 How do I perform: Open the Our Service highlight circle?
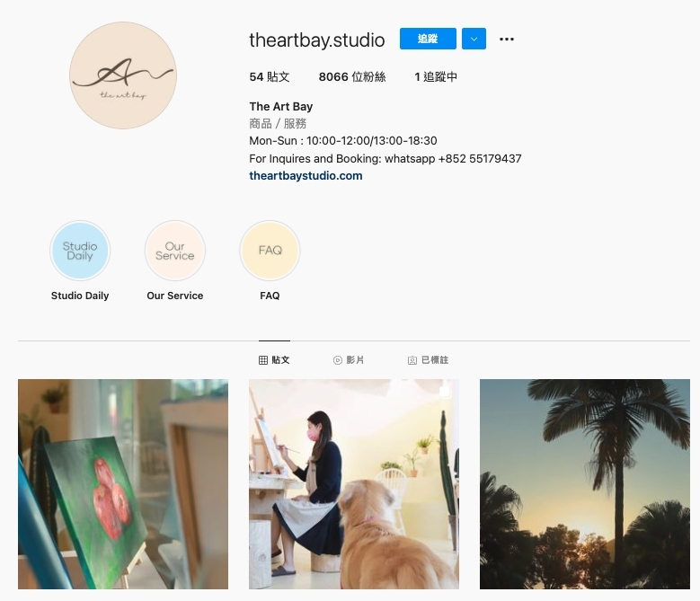[175, 251]
